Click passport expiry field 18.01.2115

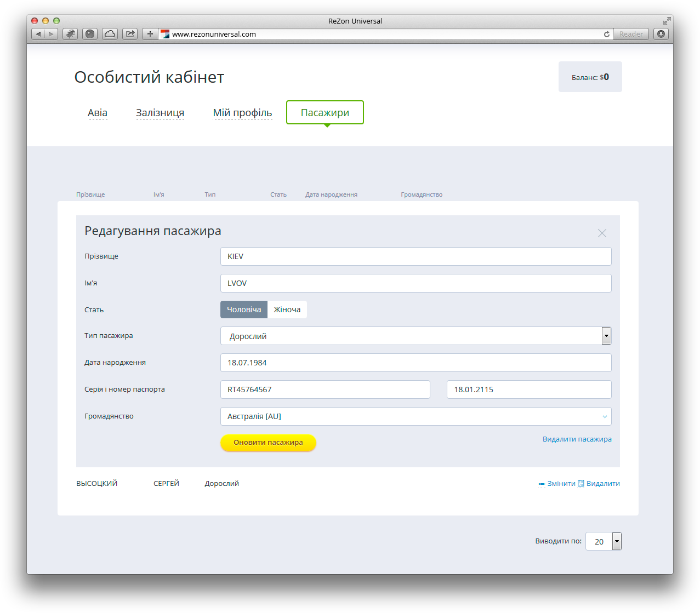pyautogui.click(x=529, y=389)
